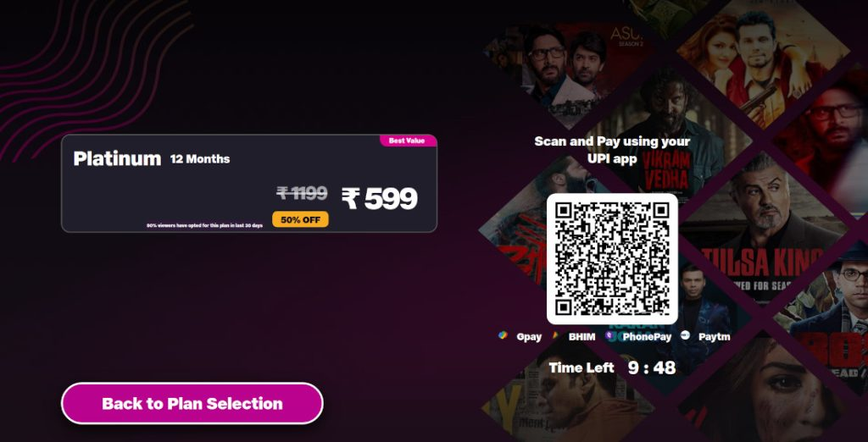Click the Scan and Pay heading text

612,150
